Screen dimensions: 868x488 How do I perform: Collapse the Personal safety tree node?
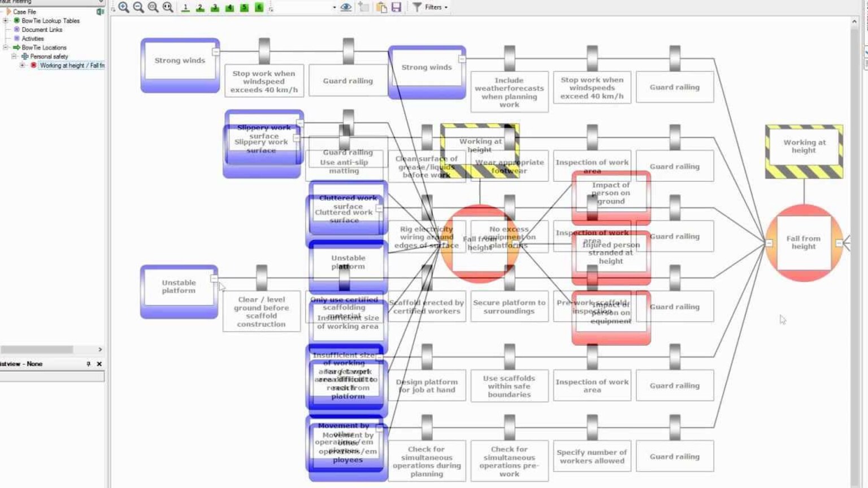14,56
